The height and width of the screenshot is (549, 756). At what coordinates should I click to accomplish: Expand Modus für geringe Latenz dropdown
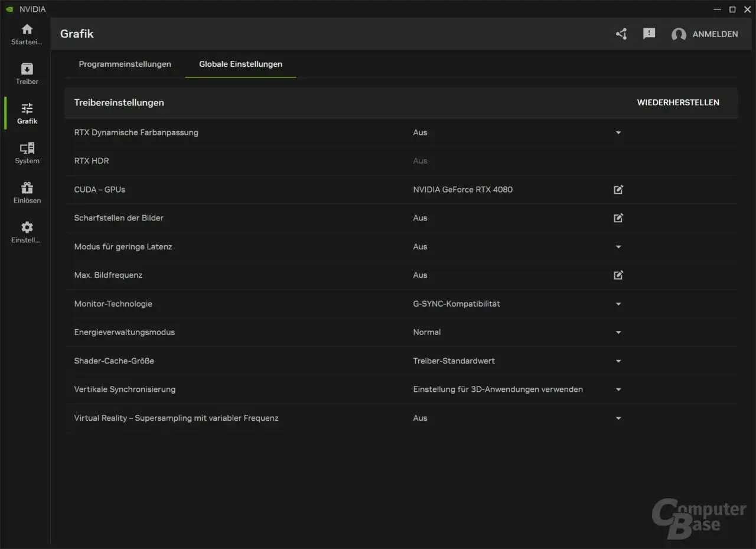618,247
